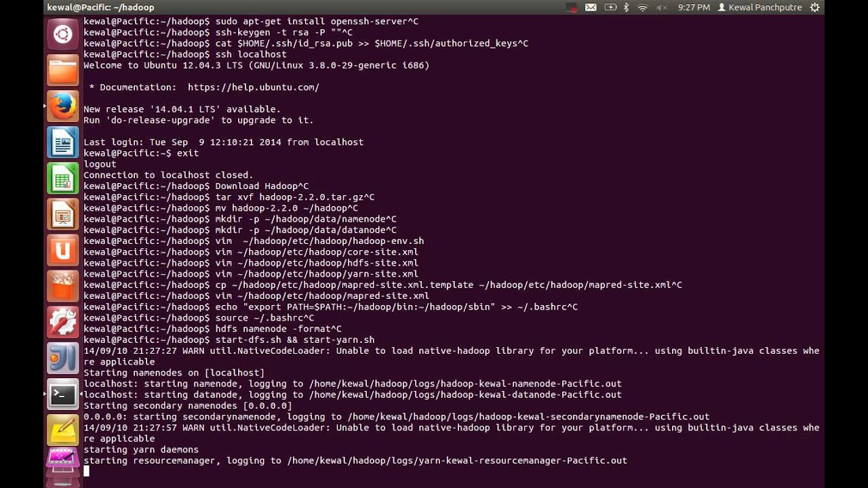
Task: Click the 'Last login: Tue Sep 9' line
Action: tap(223, 142)
